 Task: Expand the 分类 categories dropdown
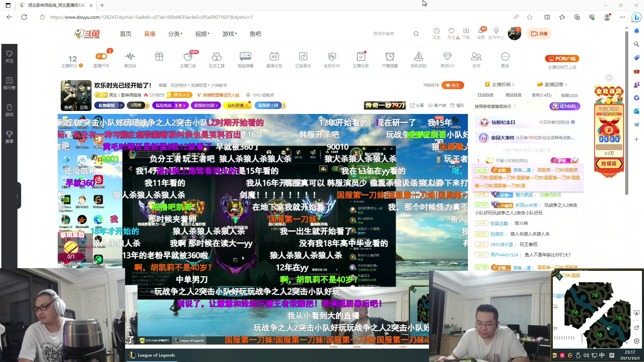175,34
